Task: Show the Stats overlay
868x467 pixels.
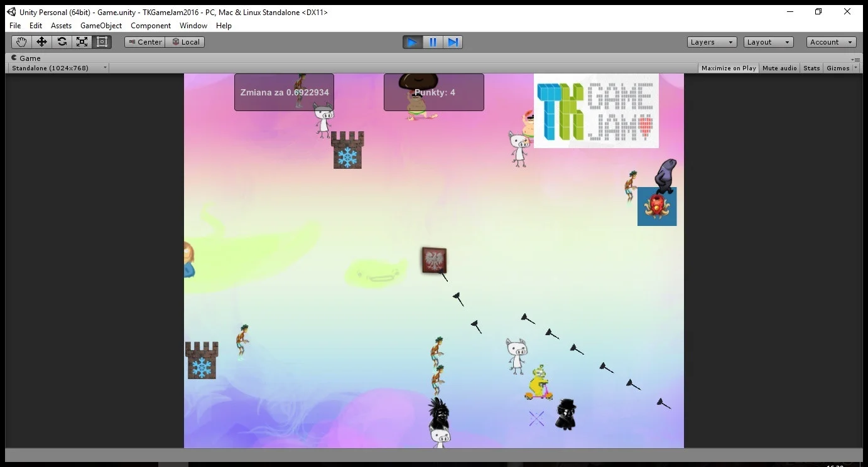Action: 811,68
